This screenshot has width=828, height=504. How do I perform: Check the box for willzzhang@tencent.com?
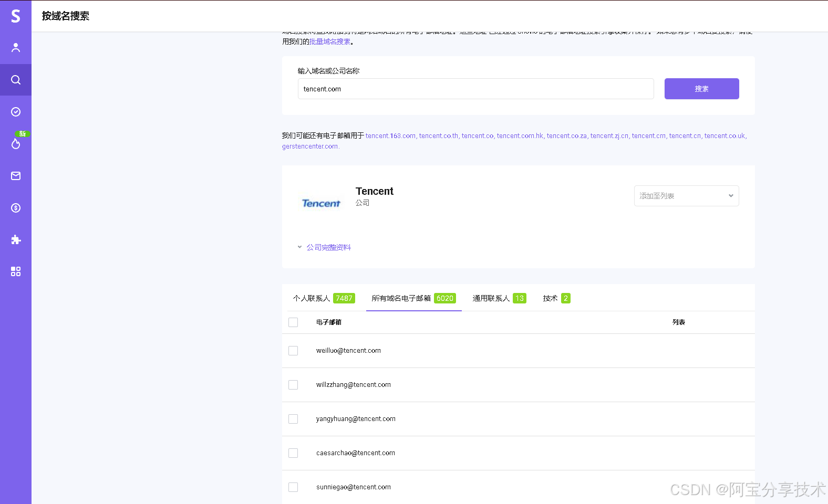tap(293, 385)
